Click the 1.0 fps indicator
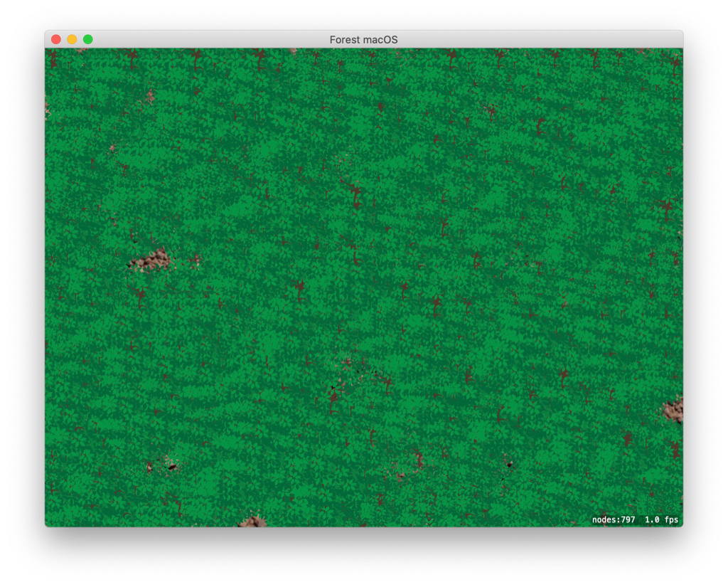Screen dimensions: 728x587 (x=662, y=520)
